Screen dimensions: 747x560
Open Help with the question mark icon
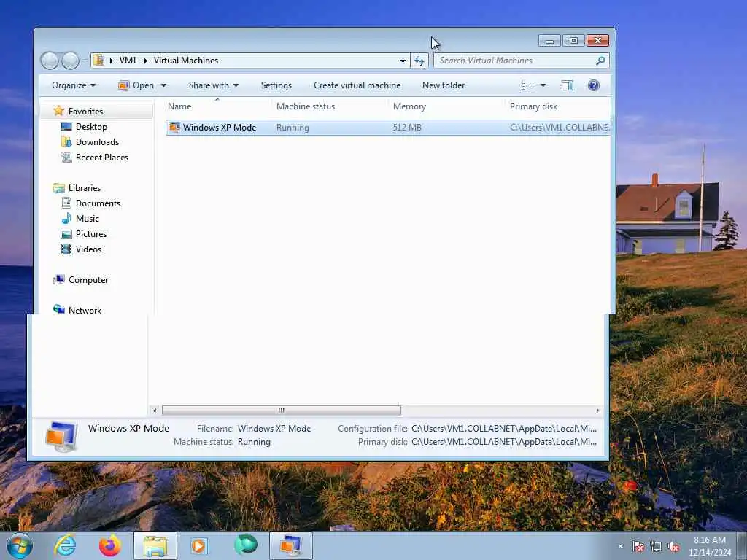tap(594, 85)
